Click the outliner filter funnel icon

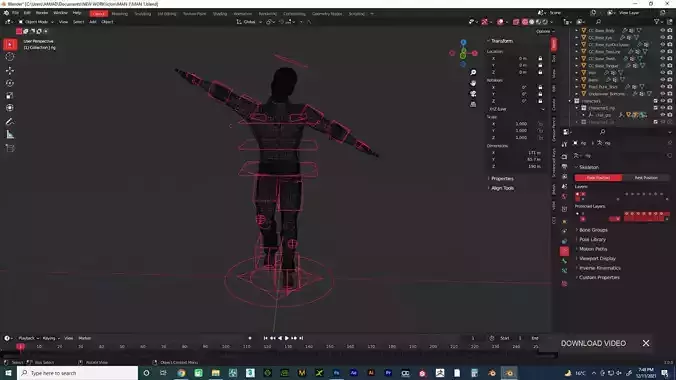click(657, 22)
